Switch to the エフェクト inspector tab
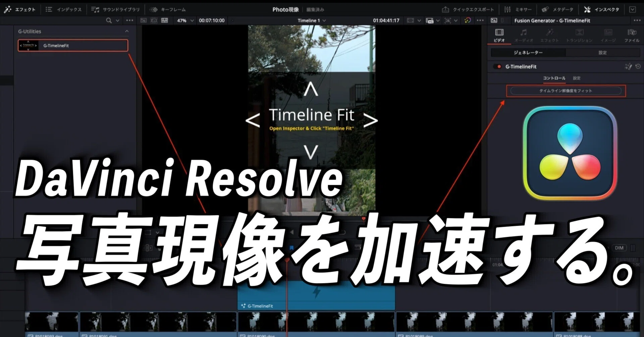 point(549,36)
